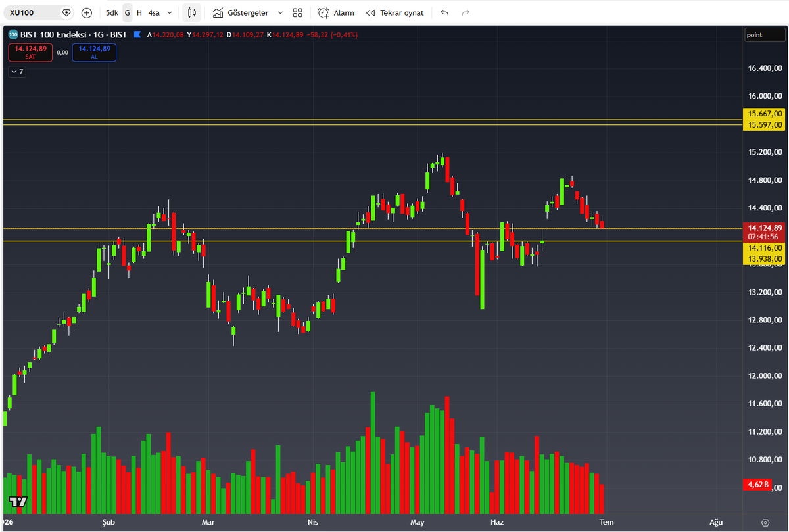Click the May label on the time axis
This screenshot has height=532, width=789.
pyautogui.click(x=418, y=522)
